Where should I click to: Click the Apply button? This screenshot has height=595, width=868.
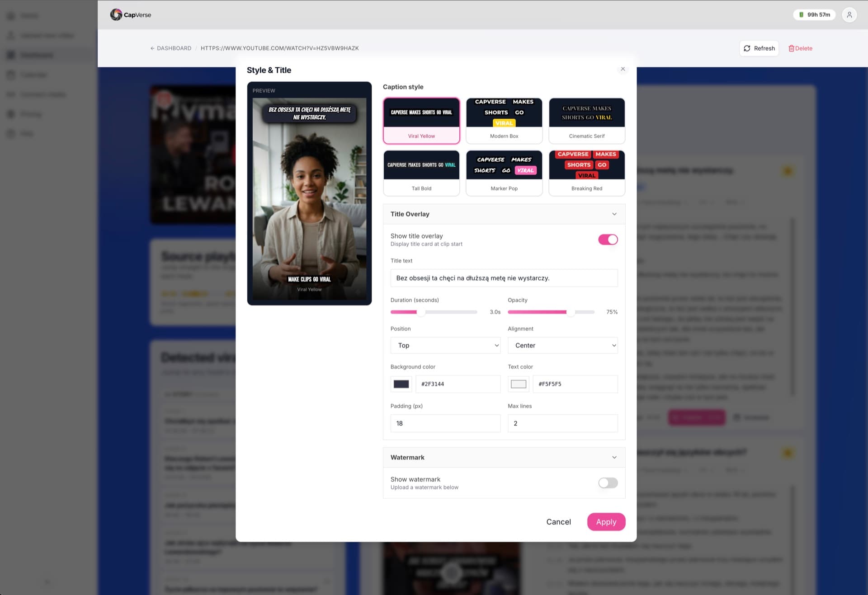pyautogui.click(x=606, y=522)
